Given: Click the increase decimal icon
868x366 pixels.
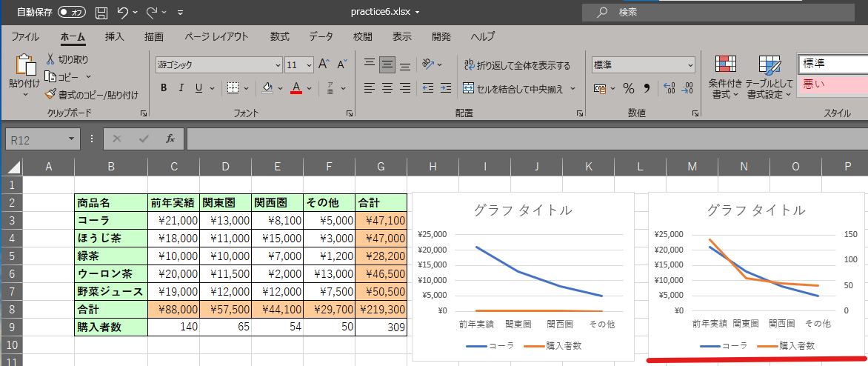Looking at the screenshot, I should point(670,88).
